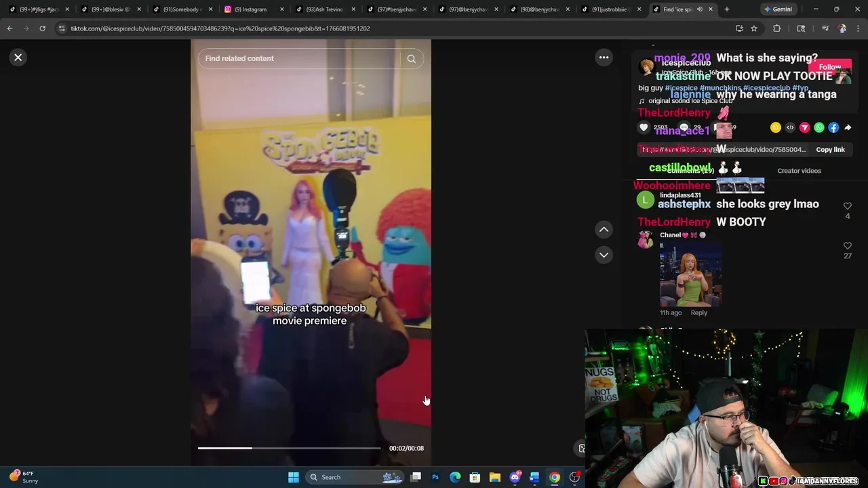Open Microsoft Store from the taskbar
The width and height of the screenshot is (868, 488).
coord(475,477)
